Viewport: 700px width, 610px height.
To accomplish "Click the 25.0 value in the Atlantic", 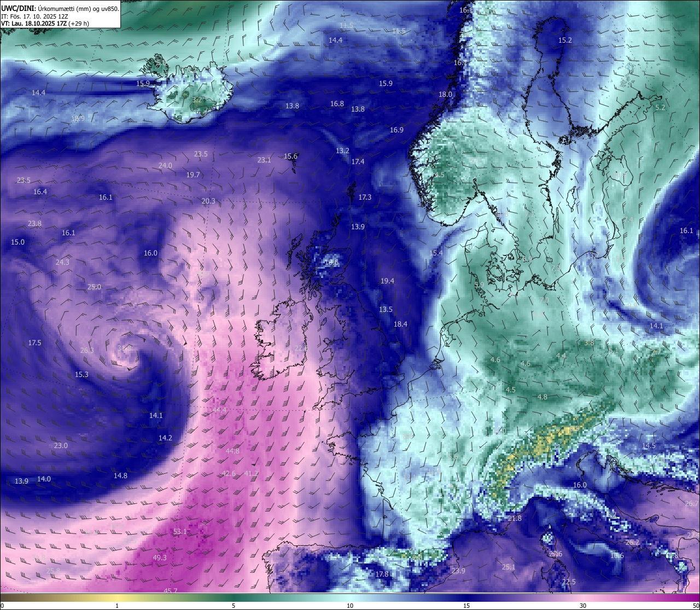I will pos(94,287).
